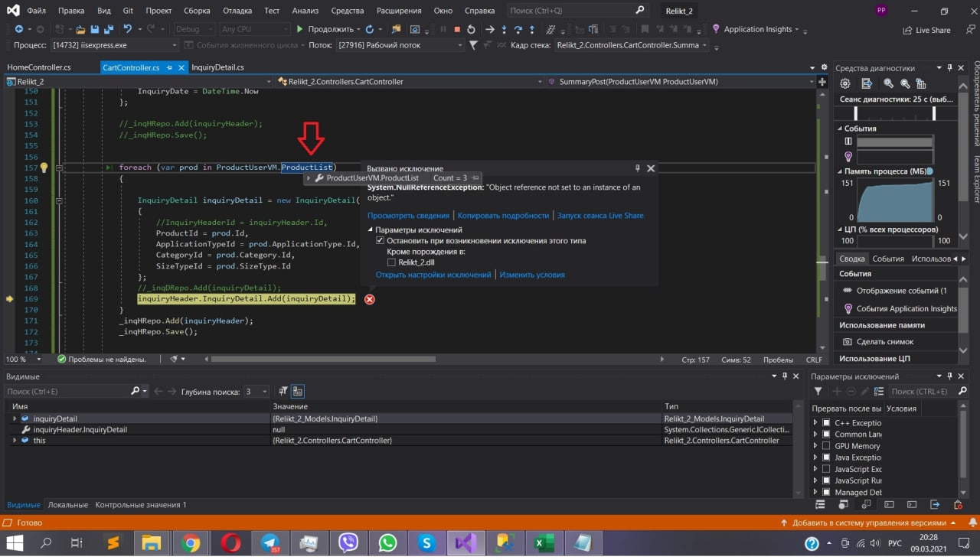Open the Расширения menu
Image resolution: width=980 pixels, height=560 pixels.
point(399,11)
